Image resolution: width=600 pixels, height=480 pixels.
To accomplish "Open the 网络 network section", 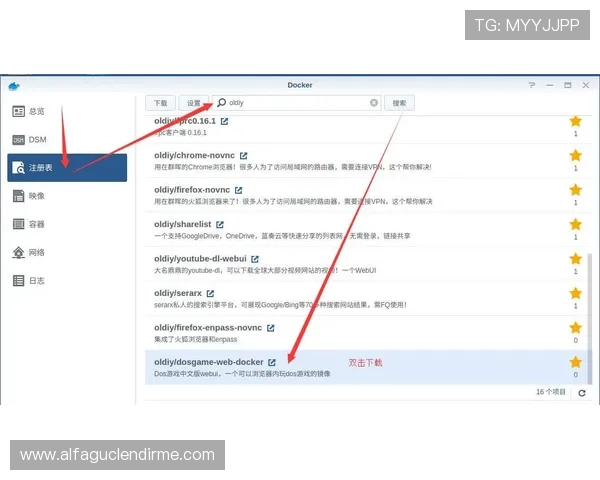I will [x=67, y=252].
